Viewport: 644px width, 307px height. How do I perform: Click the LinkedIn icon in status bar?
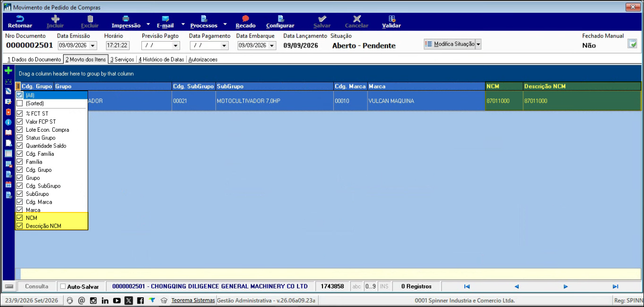[x=105, y=300]
